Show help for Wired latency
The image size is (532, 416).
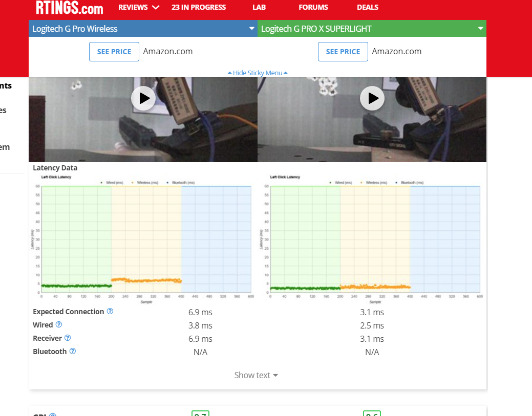[x=59, y=324]
